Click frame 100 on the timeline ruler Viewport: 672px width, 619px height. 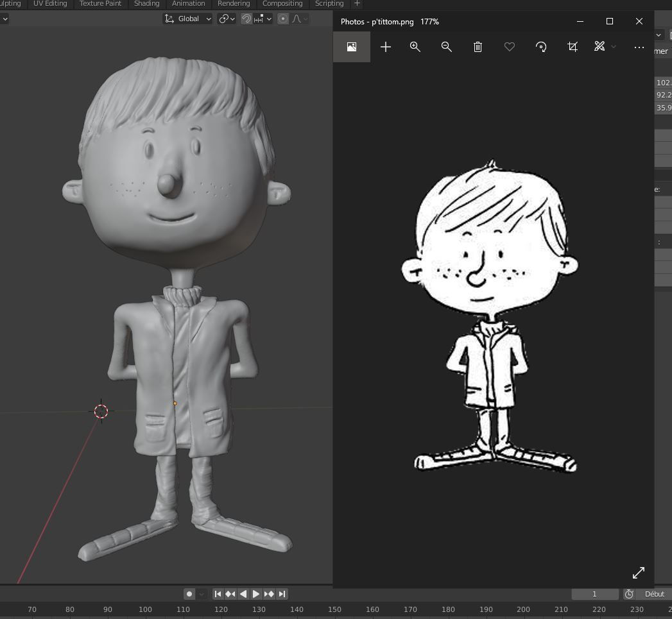pyautogui.click(x=145, y=609)
